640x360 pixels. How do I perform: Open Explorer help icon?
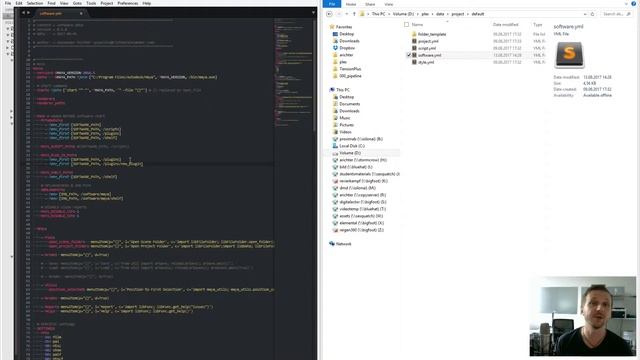point(633,4)
